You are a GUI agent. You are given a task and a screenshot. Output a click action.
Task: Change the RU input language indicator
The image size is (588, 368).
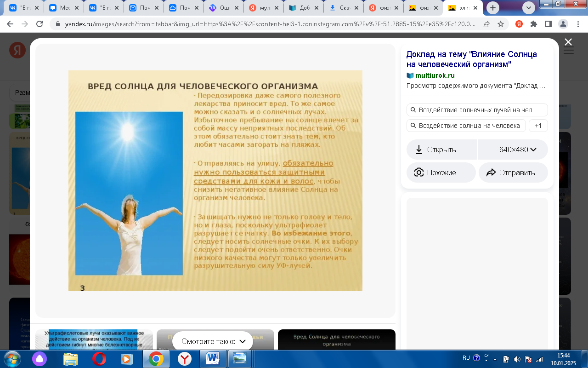(466, 358)
